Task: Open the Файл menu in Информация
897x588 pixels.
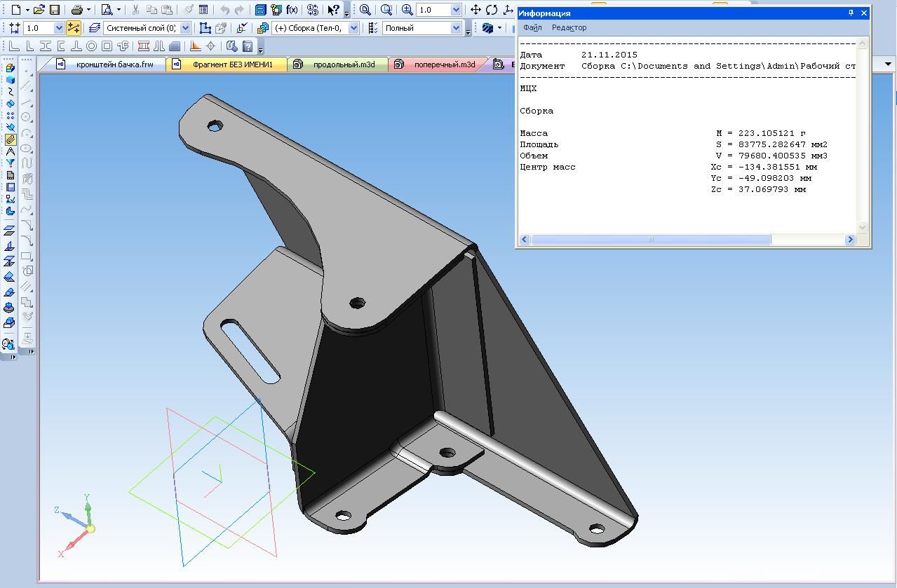Action: [532, 27]
